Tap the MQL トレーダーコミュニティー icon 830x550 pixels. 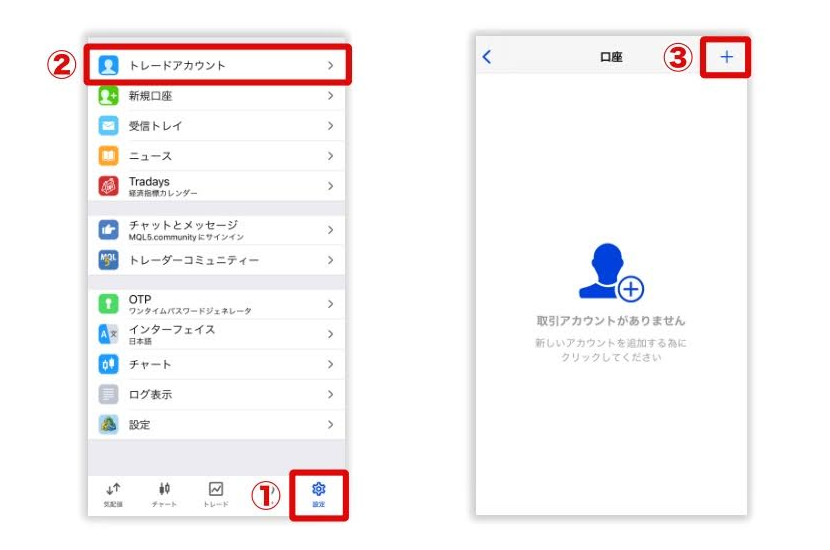click(109, 260)
